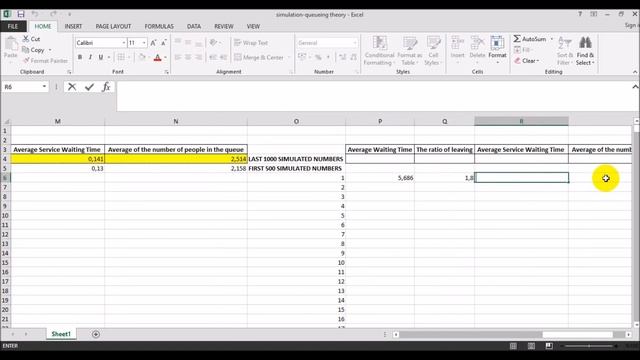Screen dimensions: 640x360
Task: Select column header P
Action: click(x=380, y=121)
